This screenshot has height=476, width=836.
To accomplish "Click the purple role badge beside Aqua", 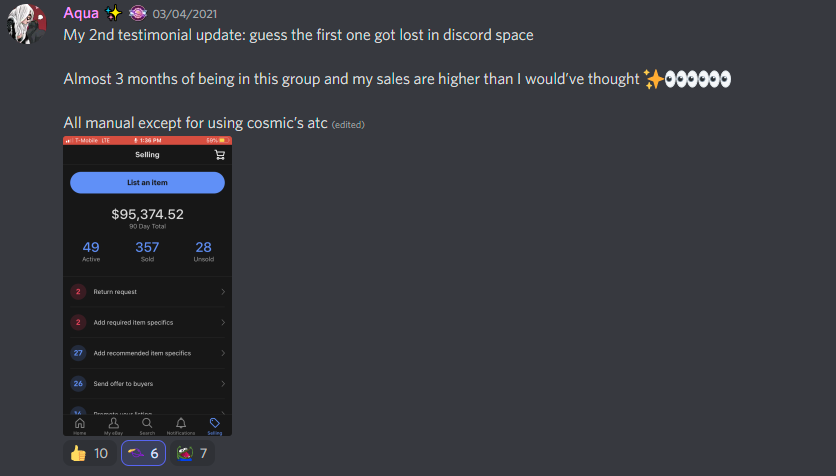I will click(138, 13).
